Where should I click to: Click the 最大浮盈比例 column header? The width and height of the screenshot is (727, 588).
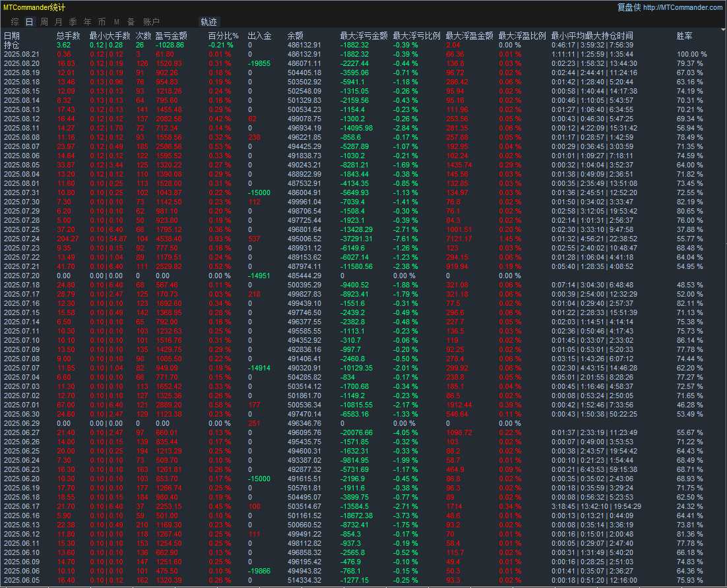pyautogui.click(x=522, y=36)
